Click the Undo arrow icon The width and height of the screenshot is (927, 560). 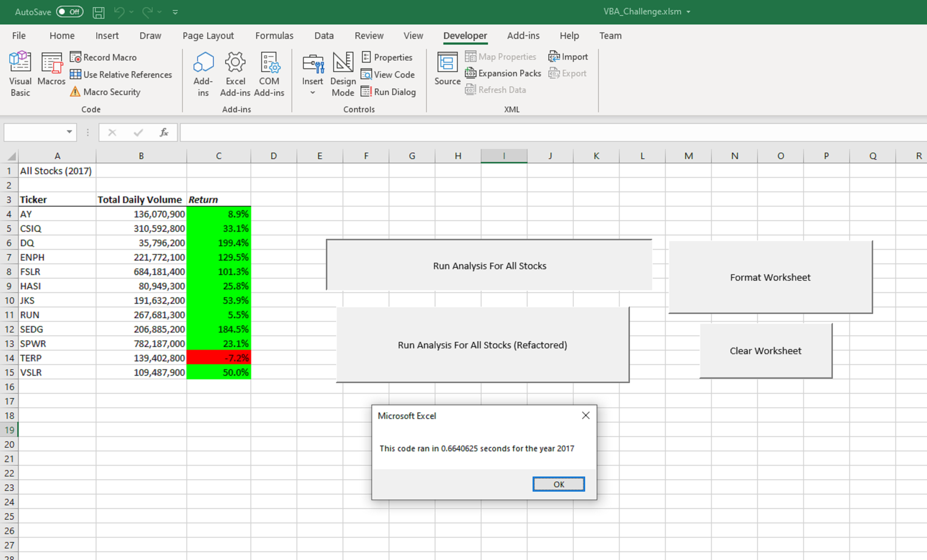119,12
